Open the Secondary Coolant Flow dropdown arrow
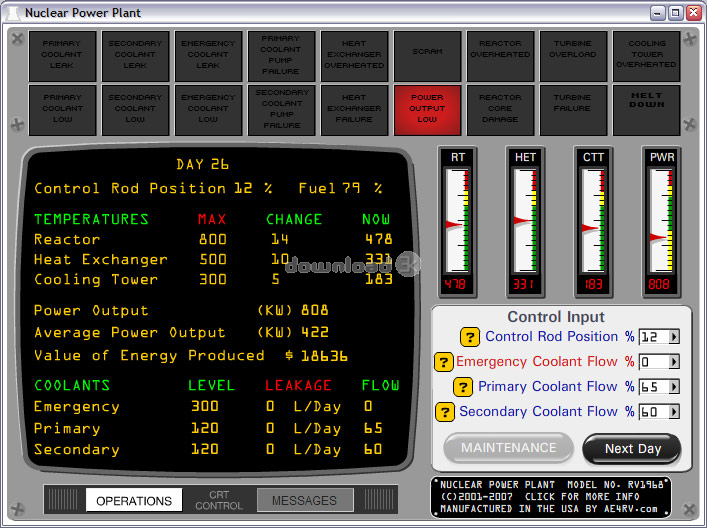The width and height of the screenshot is (707, 528). click(x=674, y=412)
